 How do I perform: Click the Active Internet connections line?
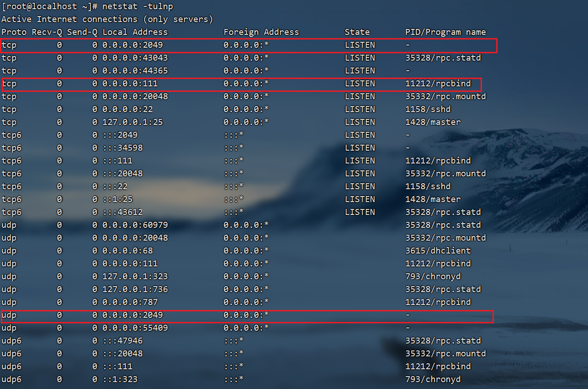[107, 19]
